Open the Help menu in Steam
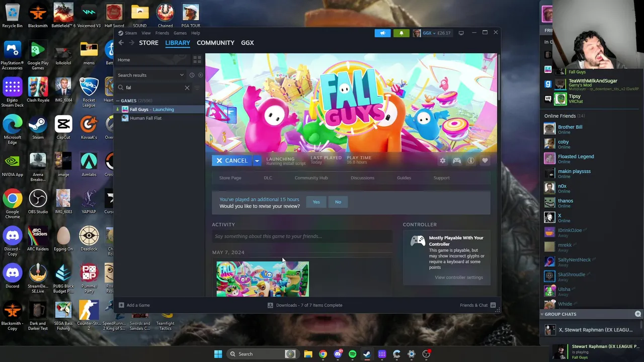Screen dimensions: 644x362 pyautogui.click(x=195, y=33)
